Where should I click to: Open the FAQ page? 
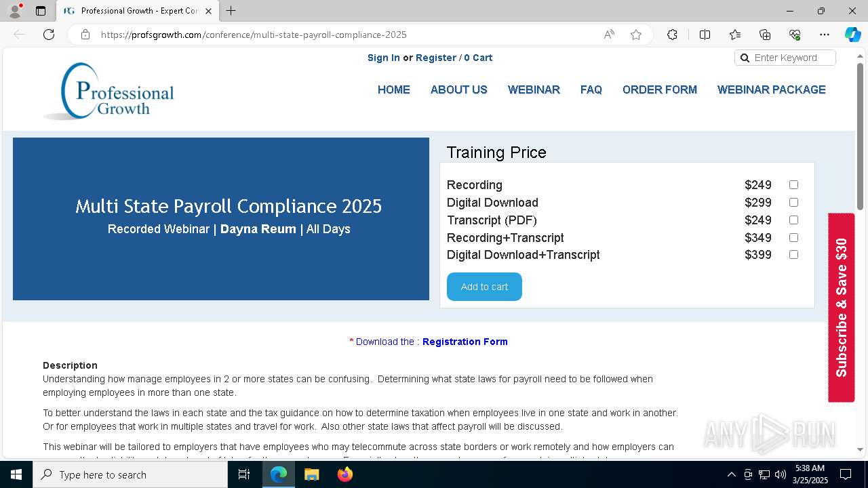pos(591,89)
